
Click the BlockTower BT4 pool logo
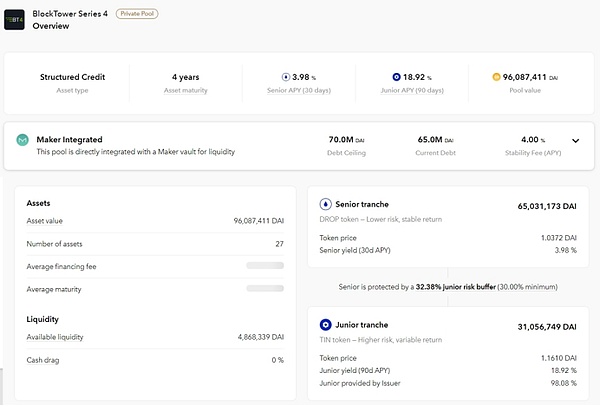[16, 20]
